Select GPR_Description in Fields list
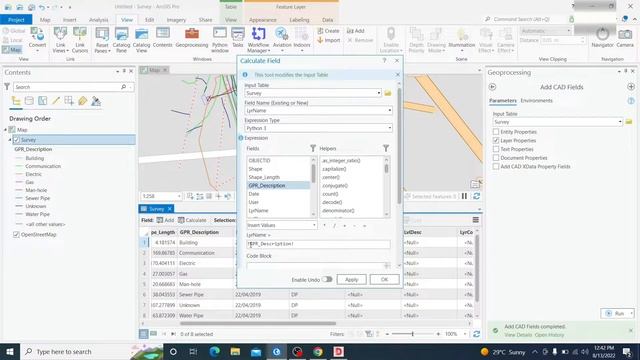The height and width of the screenshot is (360, 640). click(278, 185)
